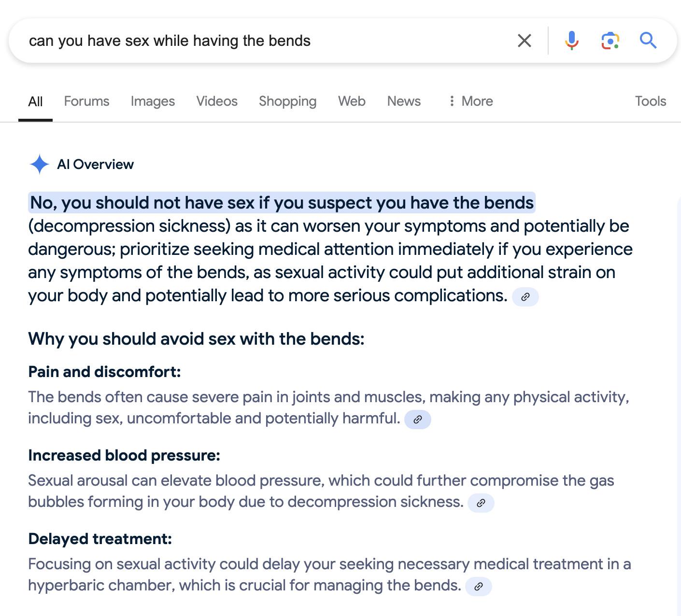This screenshot has height=616, width=681.
Task: Click the highlighted 'No, you should not' answer text
Action: coord(282,203)
